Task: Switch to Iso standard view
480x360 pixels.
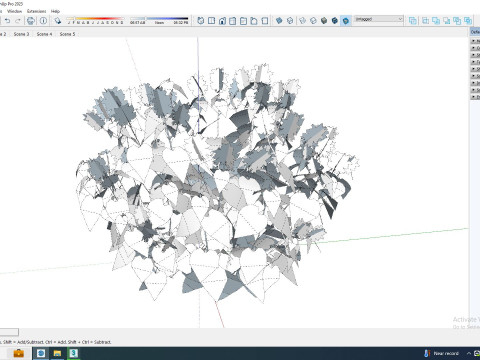Action: 201,21
